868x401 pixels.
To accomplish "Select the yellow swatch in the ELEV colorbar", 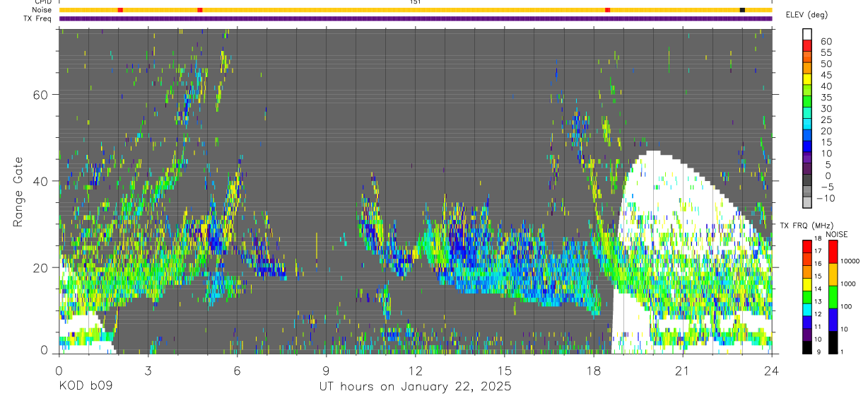I will pos(807,79).
